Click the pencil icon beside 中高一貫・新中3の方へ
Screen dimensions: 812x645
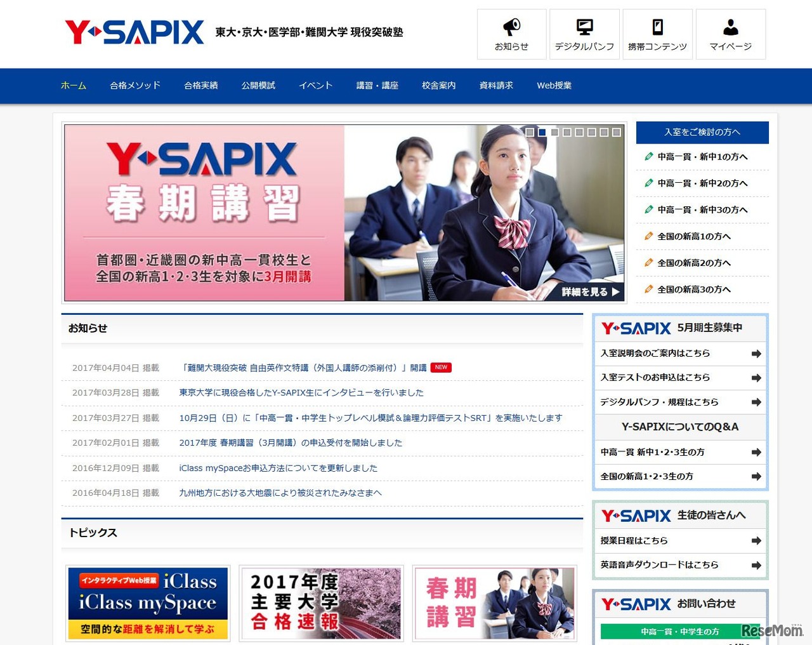(x=648, y=209)
